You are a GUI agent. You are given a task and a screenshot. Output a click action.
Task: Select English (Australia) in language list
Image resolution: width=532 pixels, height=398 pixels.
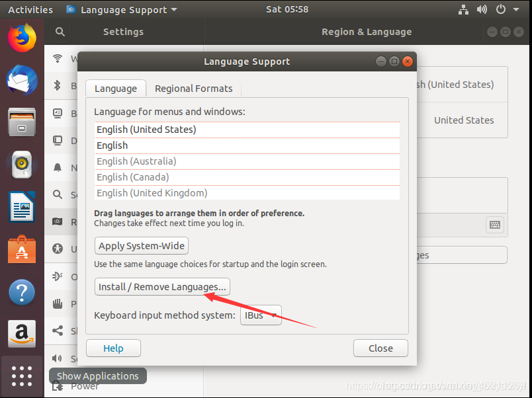[247, 161]
